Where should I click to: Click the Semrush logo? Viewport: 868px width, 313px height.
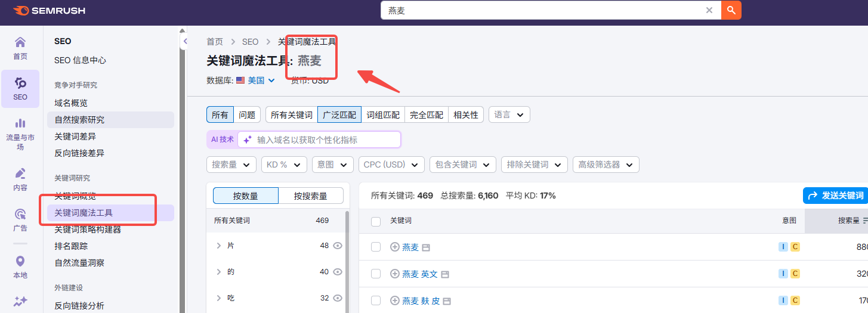tap(49, 10)
